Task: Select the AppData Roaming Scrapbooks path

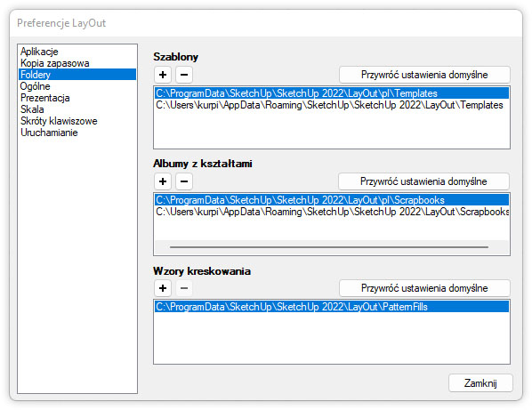Action: [332, 212]
